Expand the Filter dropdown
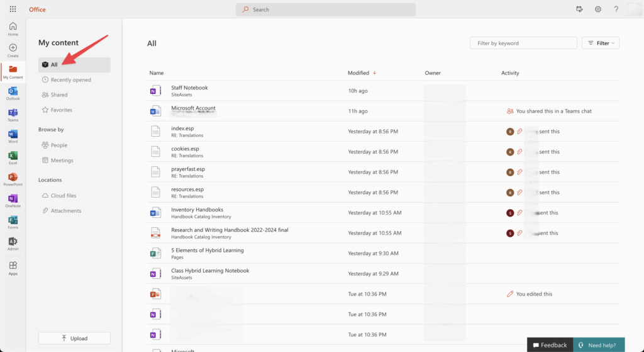644x352 pixels. pyautogui.click(x=601, y=43)
